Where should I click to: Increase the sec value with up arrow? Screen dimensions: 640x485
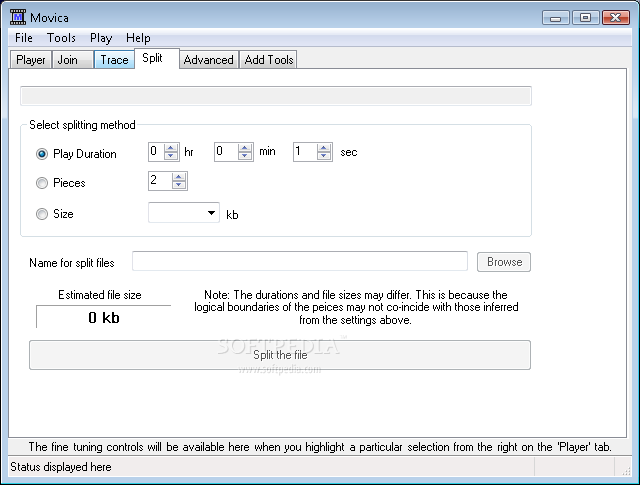coord(324,148)
